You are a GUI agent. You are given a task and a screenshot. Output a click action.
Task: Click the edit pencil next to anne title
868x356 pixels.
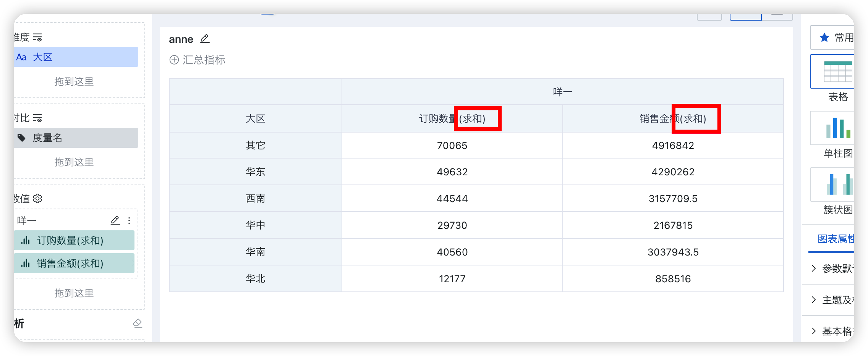[205, 39]
